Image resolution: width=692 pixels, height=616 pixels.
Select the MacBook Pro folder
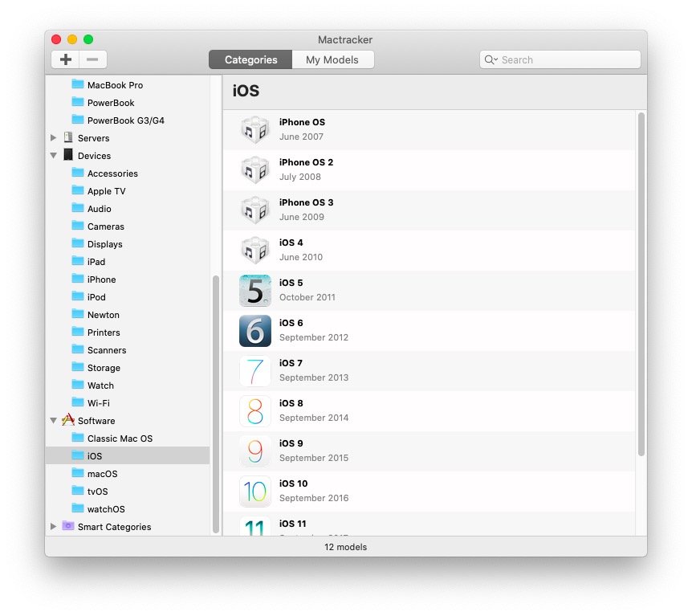[127, 85]
